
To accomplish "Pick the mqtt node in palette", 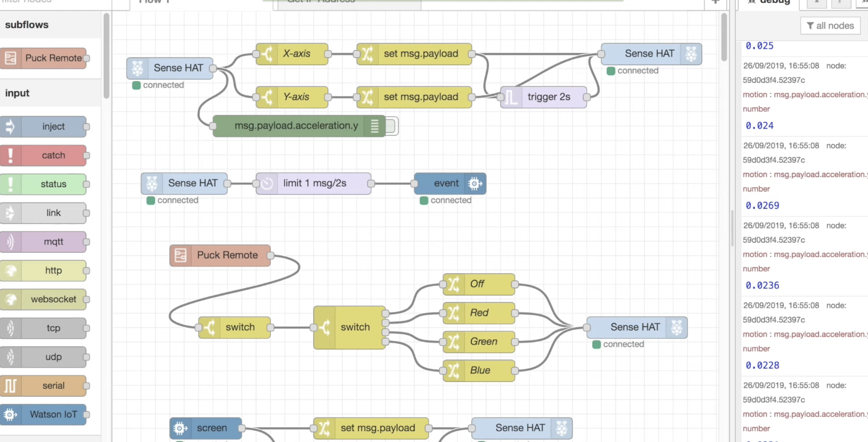I will pyautogui.click(x=43, y=242).
